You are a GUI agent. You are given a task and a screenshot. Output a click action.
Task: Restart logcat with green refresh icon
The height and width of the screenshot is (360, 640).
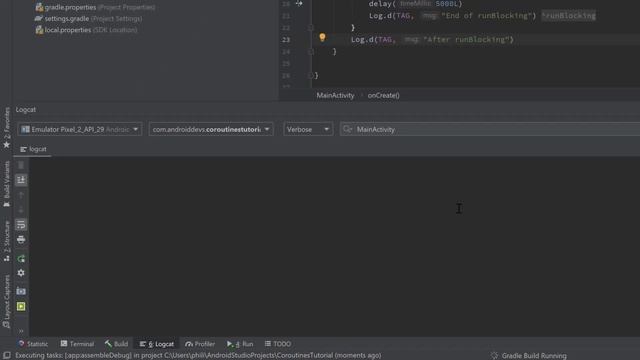pos(21,258)
